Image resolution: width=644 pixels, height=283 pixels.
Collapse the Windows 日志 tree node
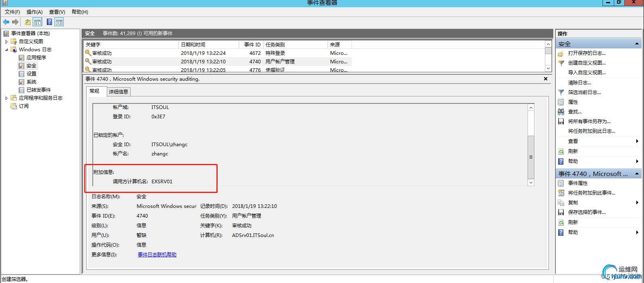6,50
